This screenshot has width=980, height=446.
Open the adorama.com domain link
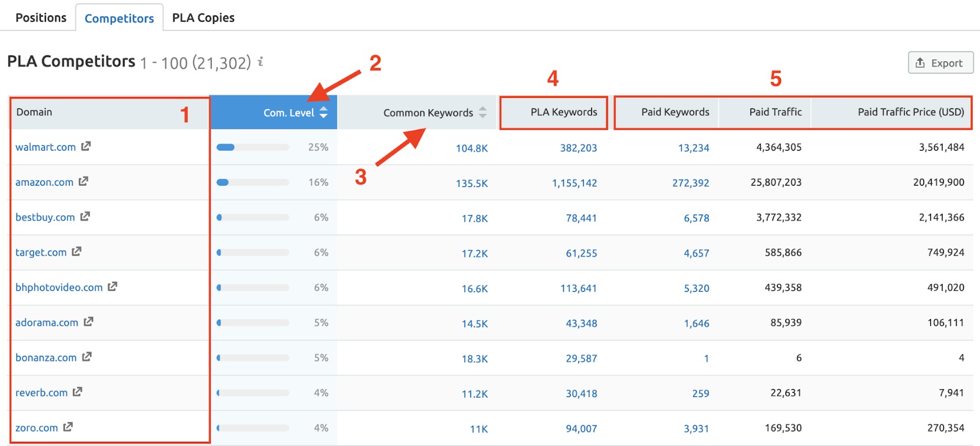47,322
